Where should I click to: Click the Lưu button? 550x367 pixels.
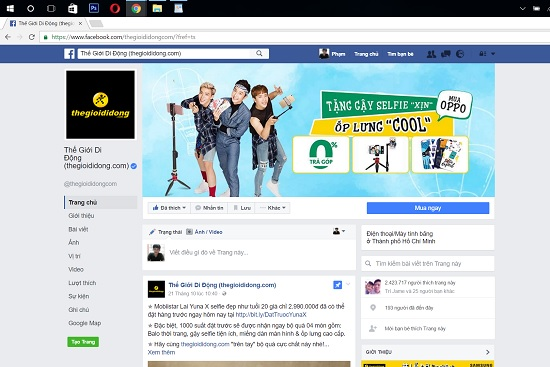(x=242, y=208)
